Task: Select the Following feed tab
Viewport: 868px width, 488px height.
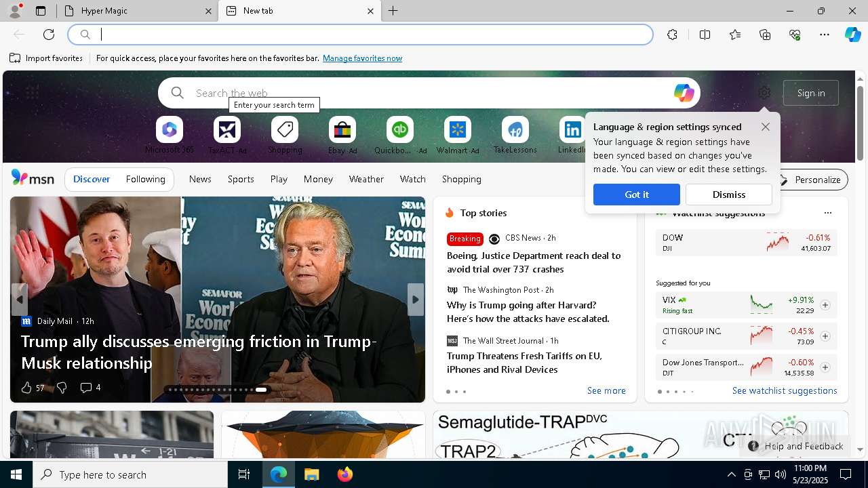Action: (145, 180)
